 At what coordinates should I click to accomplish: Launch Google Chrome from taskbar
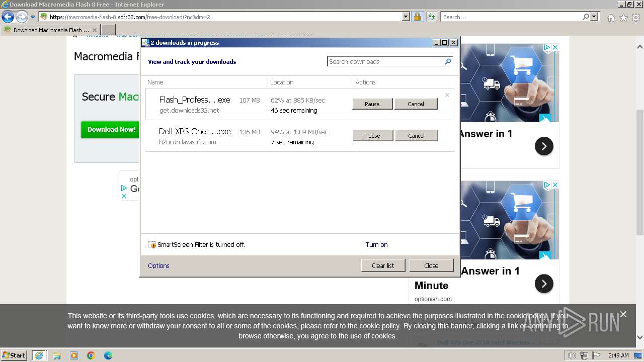(91, 355)
